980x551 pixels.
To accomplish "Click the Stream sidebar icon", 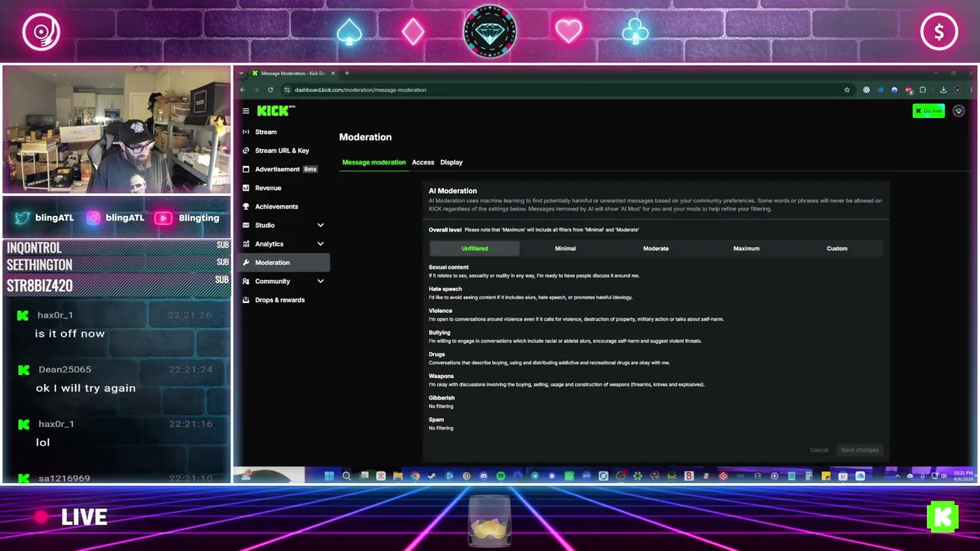I will [246, 132].
